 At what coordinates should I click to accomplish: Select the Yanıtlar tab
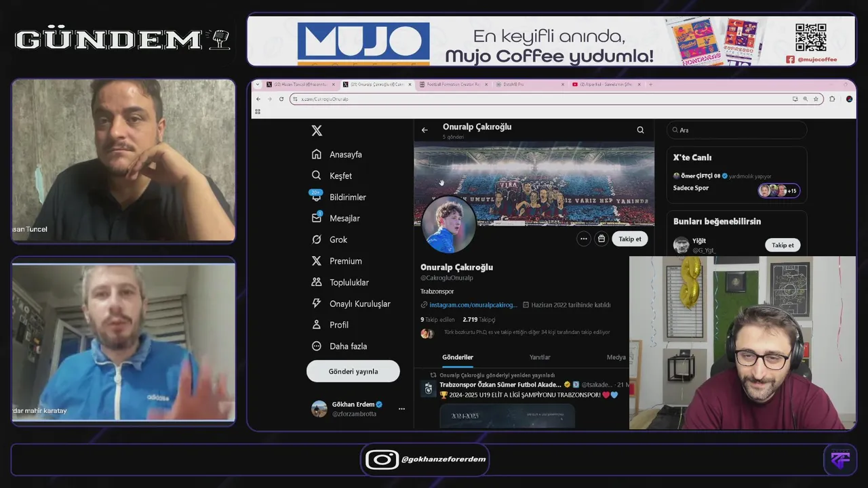(540, 357)
